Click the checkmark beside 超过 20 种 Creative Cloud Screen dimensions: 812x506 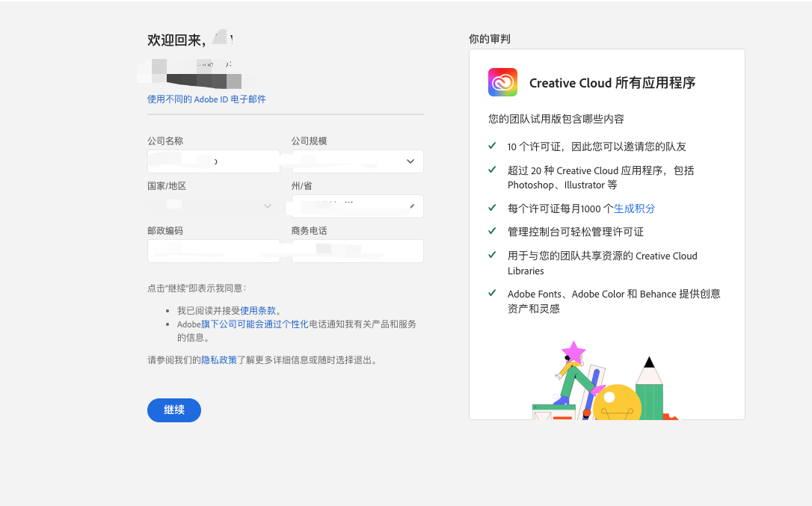pyautogui.click(x=493, y=170)
